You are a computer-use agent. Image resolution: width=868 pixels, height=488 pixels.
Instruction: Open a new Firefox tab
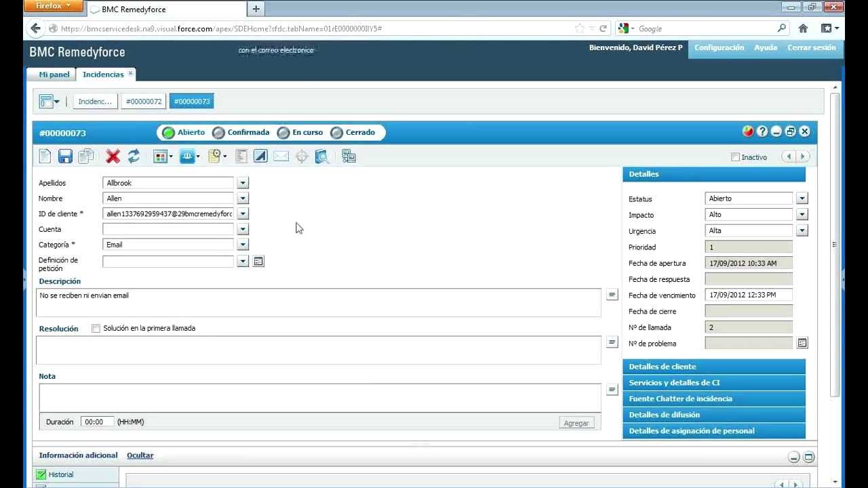coord(256,9)
